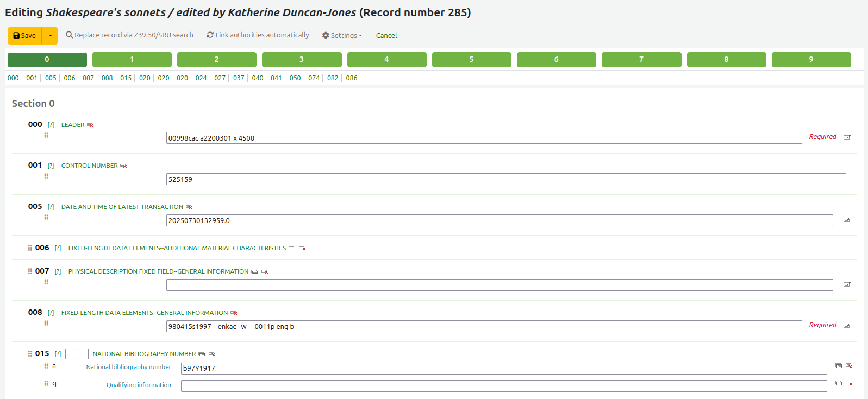
Task: Switch to section tab 7
Action: click(641, 60)
